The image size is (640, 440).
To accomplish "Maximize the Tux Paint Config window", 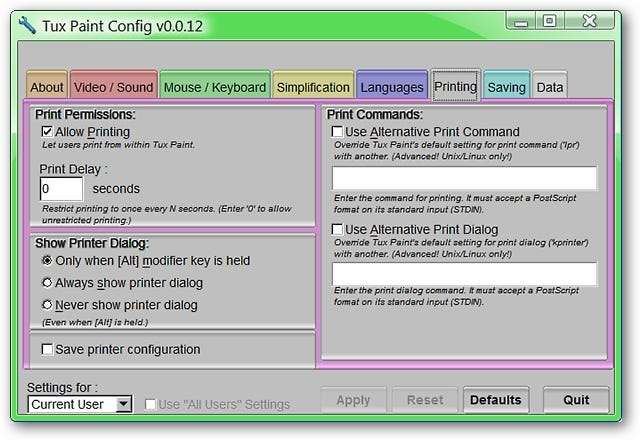I will (549, 21).
